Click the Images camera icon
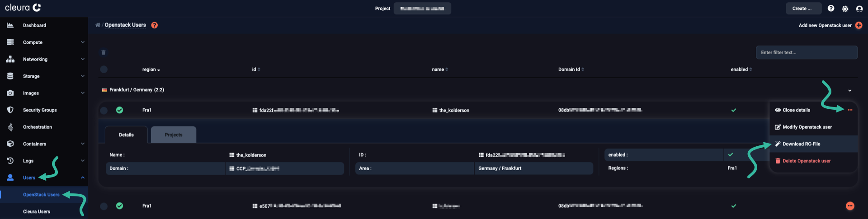 click(x=10, y=93)
